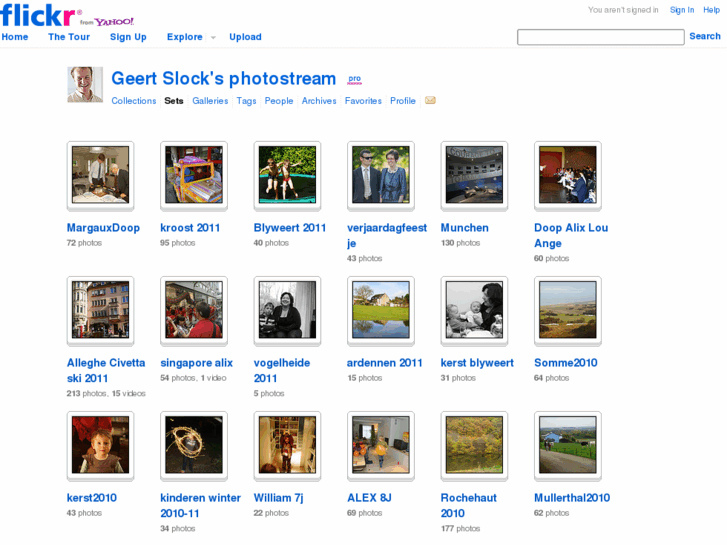
Task: Click Geert Slock's buddy icon avatar
Action: [x=85, y=84]
